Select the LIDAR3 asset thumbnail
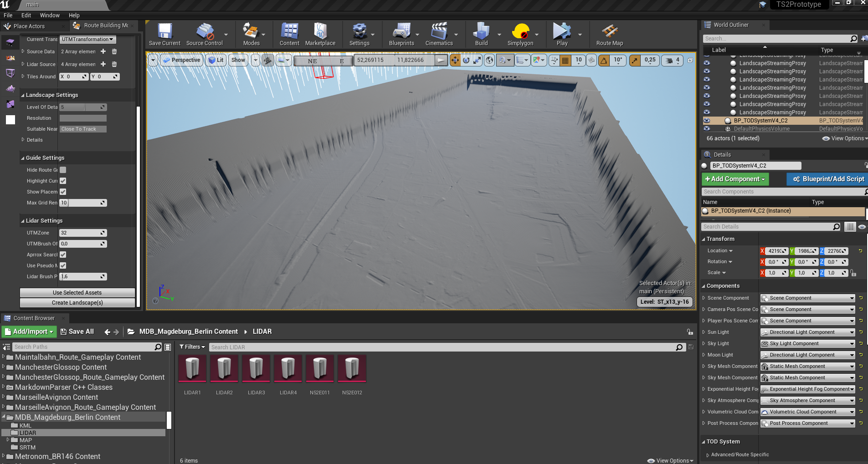 pos(256,369)
